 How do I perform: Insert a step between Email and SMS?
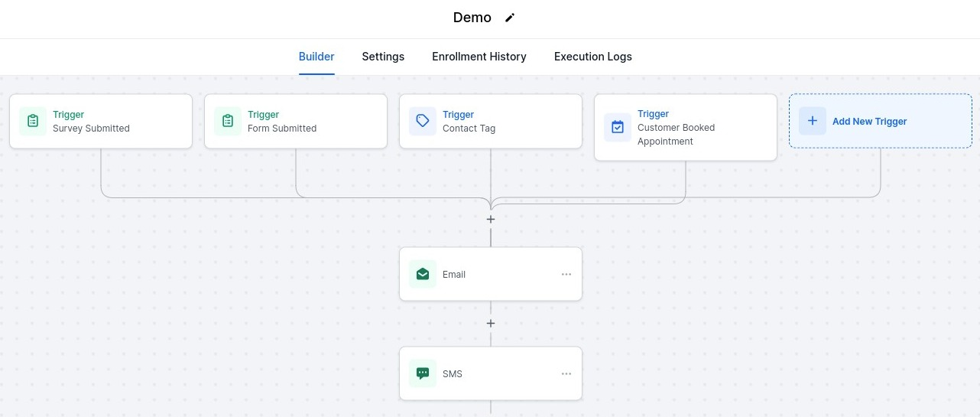491,323
